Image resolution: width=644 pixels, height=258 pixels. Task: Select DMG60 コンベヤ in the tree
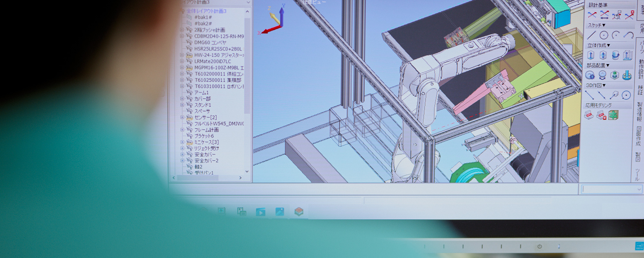coord(210,43)
